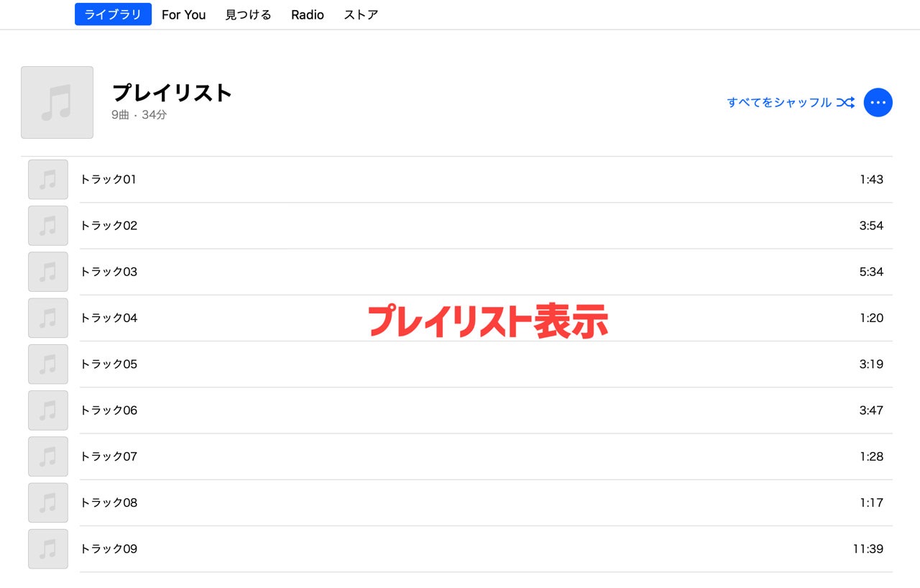Image resolution: width=920 pixels, height=588 pixels.
Task: Click the music note artwork for トラック04
Action: [x=48, y=318]
